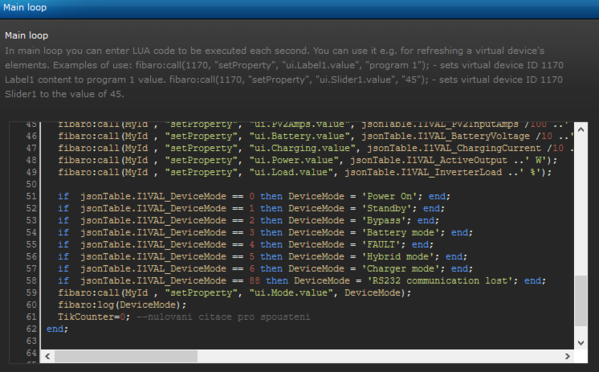
Task: Click the vertical scrollbar up arrow
Action: coord(581,130)
